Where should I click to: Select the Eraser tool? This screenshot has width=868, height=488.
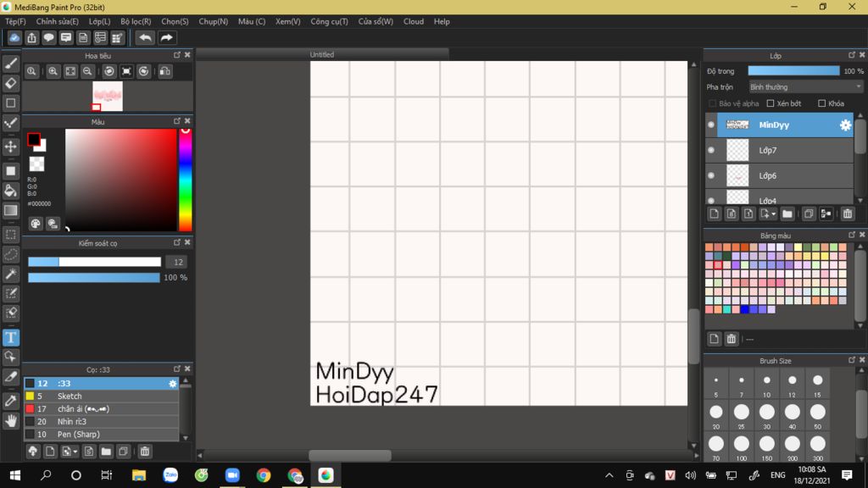(x=11, y=84)
